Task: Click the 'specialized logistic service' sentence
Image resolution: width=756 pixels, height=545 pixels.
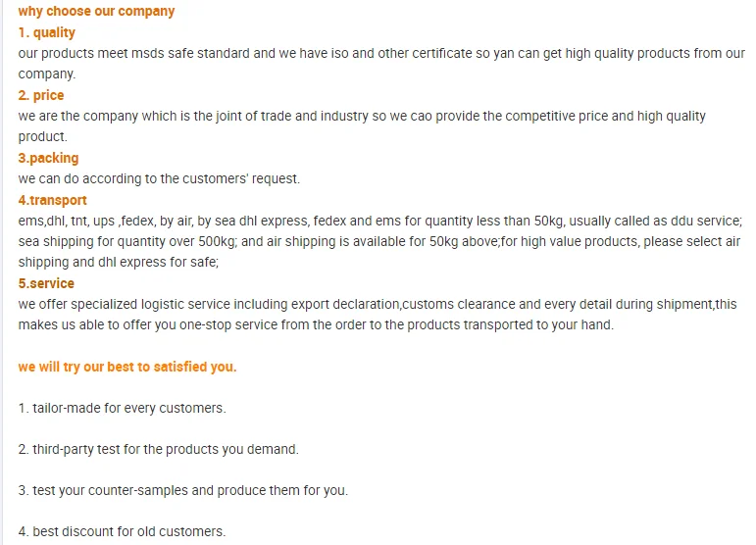Action: [x=378, y=305]
